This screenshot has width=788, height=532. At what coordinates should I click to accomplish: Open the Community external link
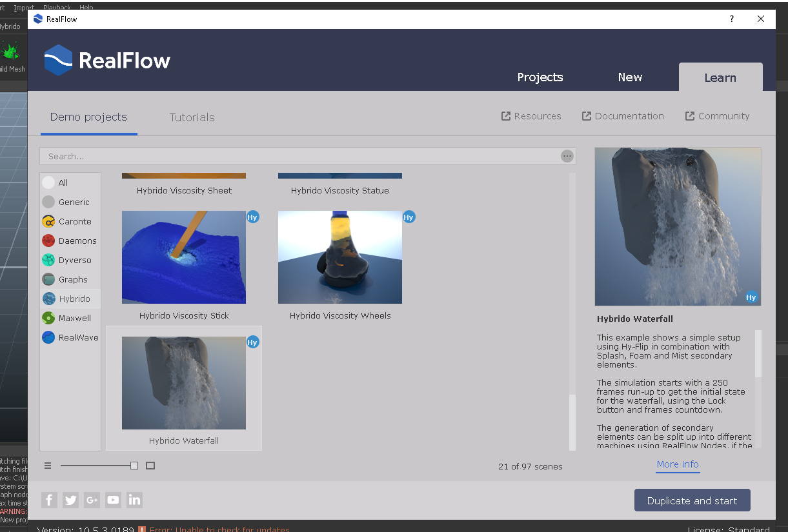(x=718, y=116)
